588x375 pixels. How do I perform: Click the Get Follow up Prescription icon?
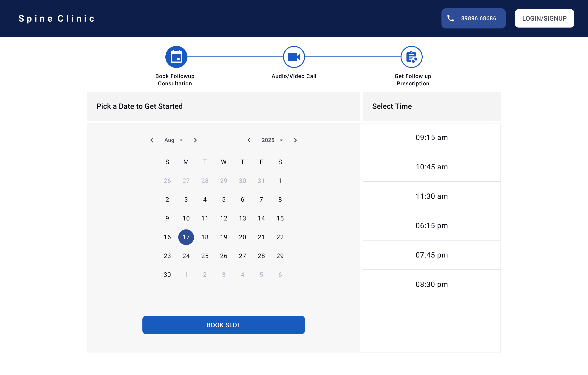(411, 57)
